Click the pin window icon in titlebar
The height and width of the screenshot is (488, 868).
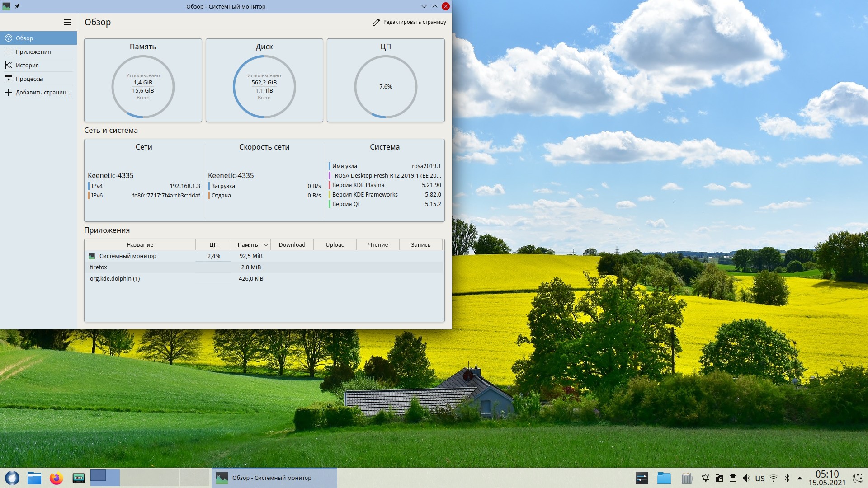[x=17, y=6]
